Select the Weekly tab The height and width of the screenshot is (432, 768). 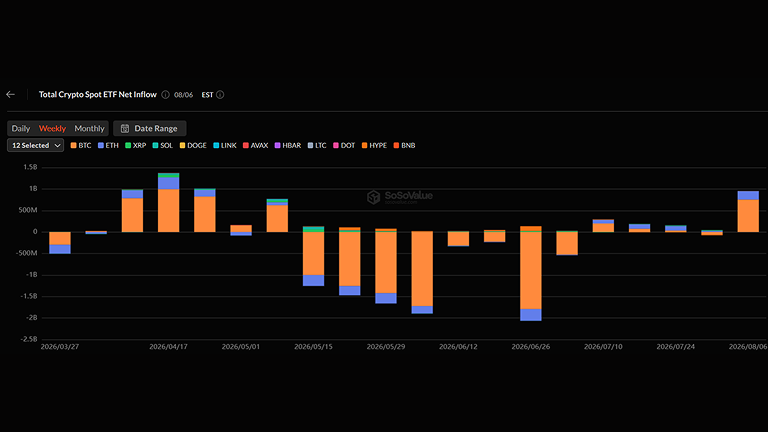coord(52,128)
